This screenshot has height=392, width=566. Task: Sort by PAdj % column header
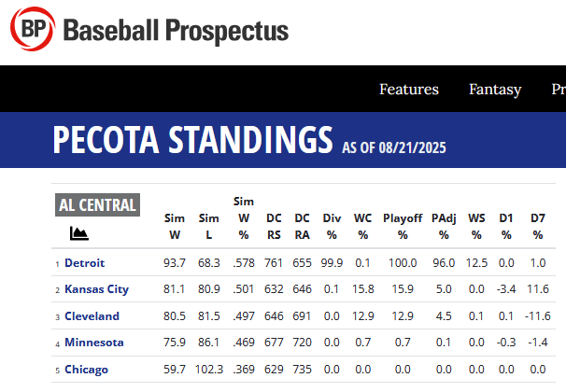[444, 227]
